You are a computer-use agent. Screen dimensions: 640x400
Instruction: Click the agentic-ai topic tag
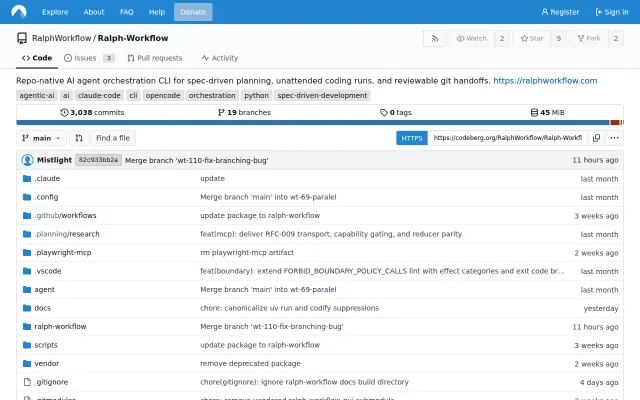coord(37,96)
